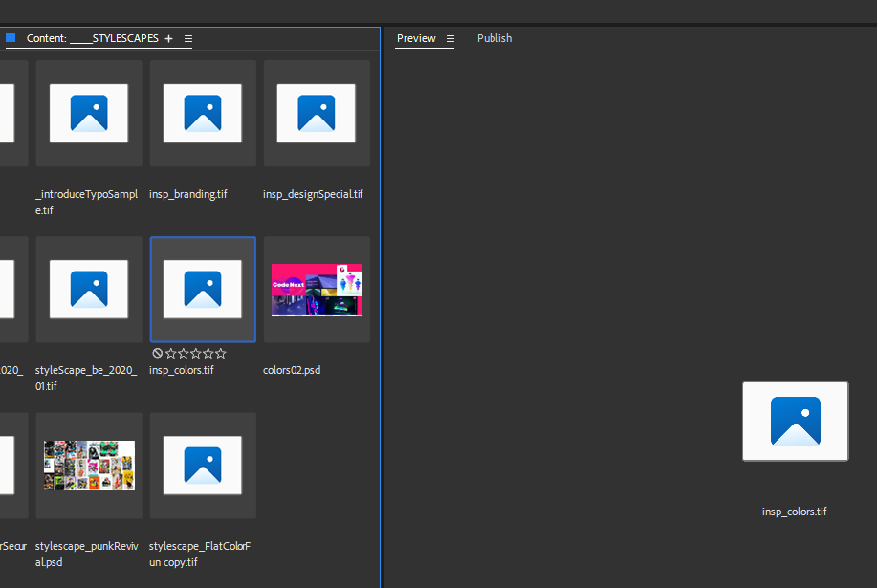Select the _introduceTypoSample.tif thumbnail
This screenshot has width=877, height=588.
pos(88,113)
